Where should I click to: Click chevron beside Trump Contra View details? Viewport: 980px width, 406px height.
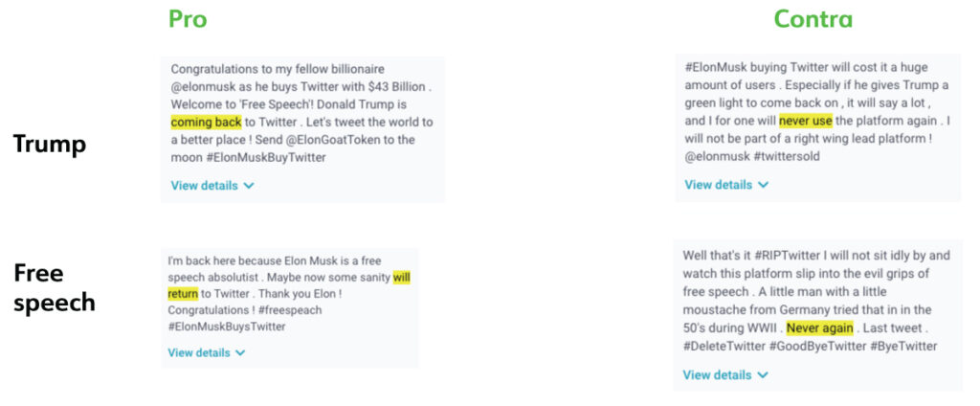763,185
